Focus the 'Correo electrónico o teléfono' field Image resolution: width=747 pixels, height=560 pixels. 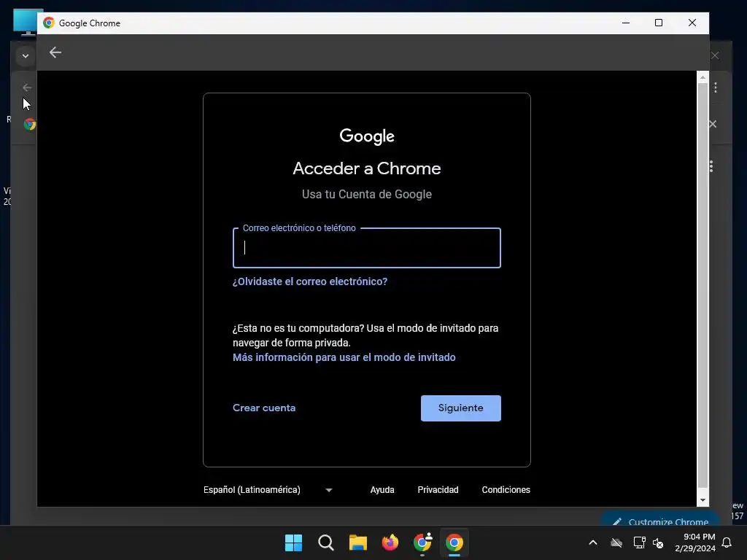tap(366, 248)
